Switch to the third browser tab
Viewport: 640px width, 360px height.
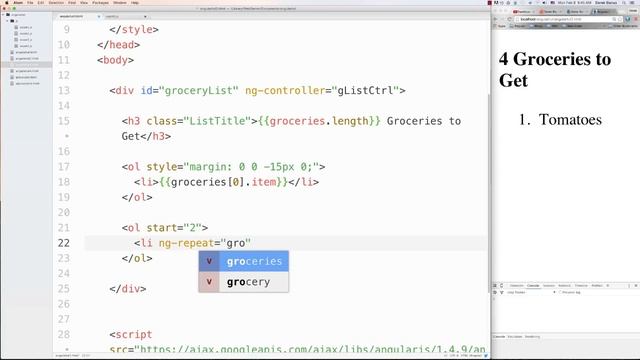point(578,11)
